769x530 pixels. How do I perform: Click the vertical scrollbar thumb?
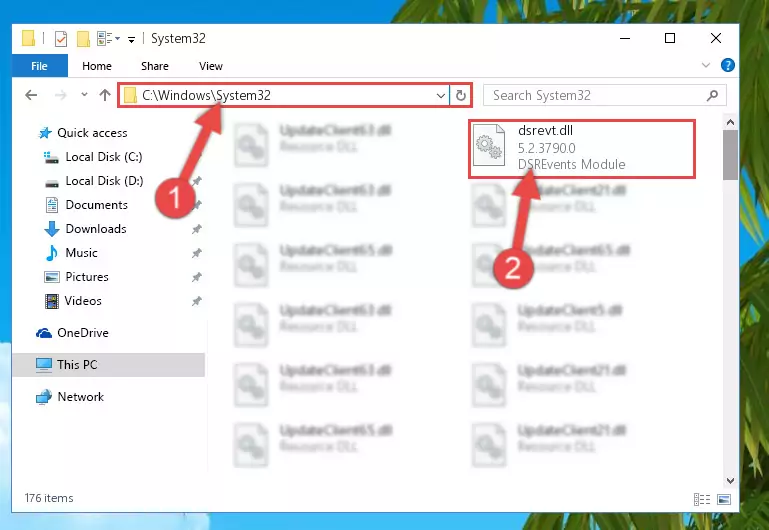[x=730, y=155]
